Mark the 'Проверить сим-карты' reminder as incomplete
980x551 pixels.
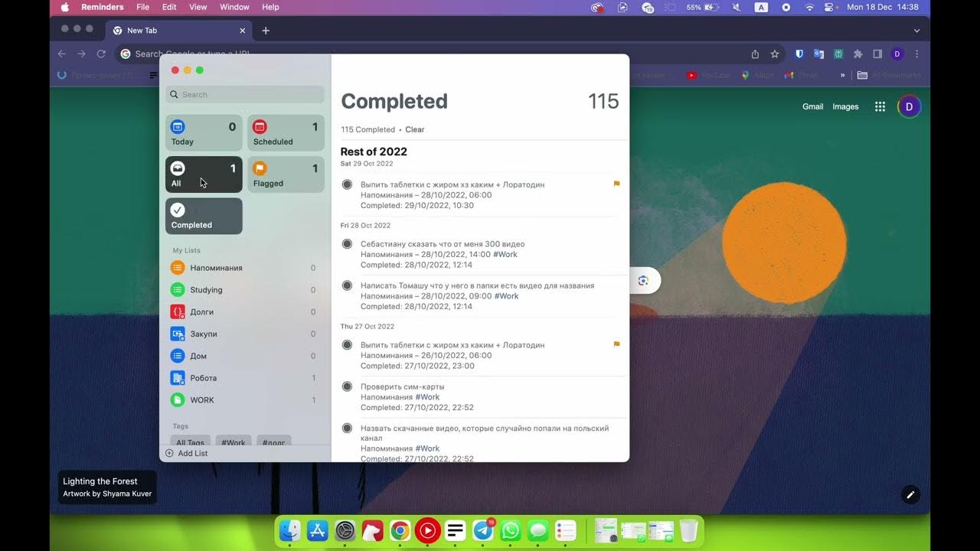[x=347, y=386]
